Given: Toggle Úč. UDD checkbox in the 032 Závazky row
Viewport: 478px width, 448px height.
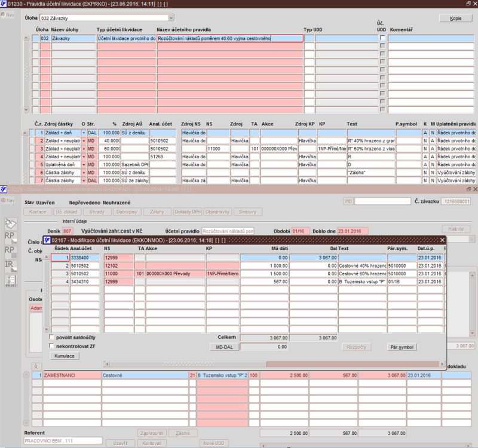Looking at the screenshot, I should (382, 38).
